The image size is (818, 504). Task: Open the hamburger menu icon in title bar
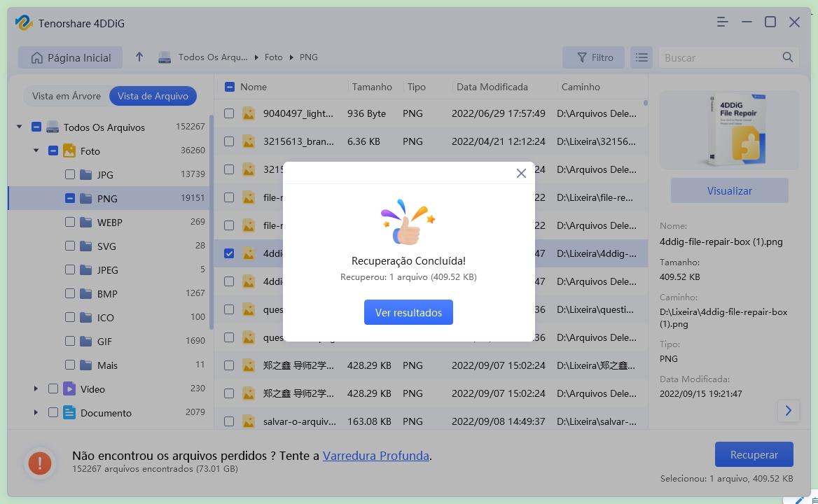(723, 22)
